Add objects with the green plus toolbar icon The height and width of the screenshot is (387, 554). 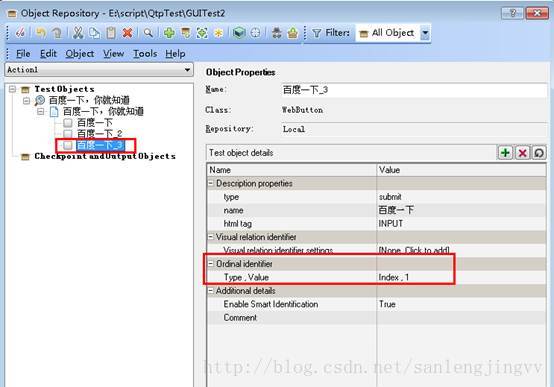coord(169,33)
